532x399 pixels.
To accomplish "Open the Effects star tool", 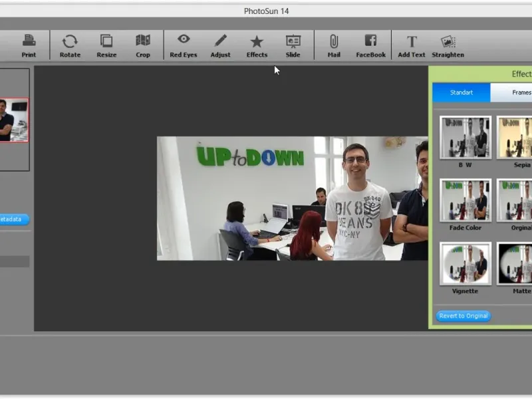I will click(257, 45).
